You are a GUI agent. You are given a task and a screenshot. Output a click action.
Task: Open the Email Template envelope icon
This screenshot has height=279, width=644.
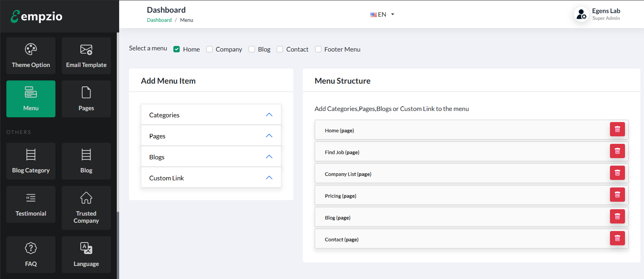86,50
